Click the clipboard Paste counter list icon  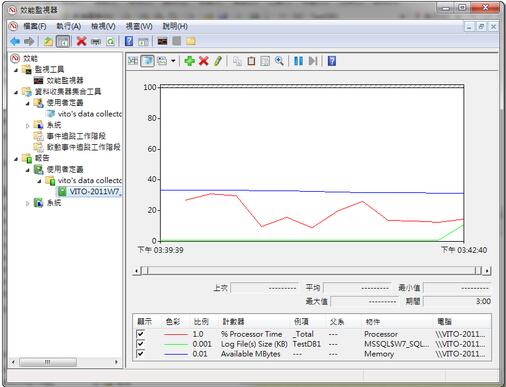pyautogui.click(x=251, y=61)
